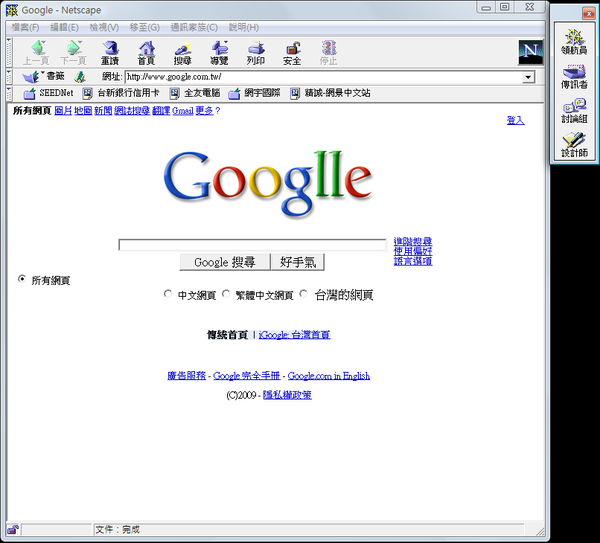Image resolution: width=600 pixels, height=543 pixels.
Task: Collapse the location toolbar grip handle
Action: pyautogui.click(x=9, y=77)
